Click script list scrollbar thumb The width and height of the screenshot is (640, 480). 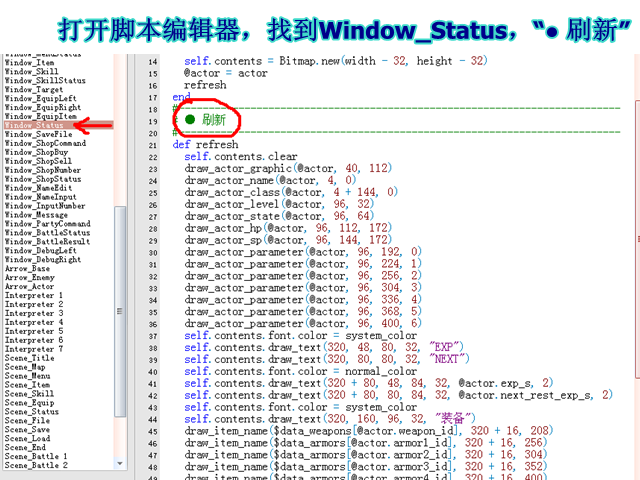[120, 311]
